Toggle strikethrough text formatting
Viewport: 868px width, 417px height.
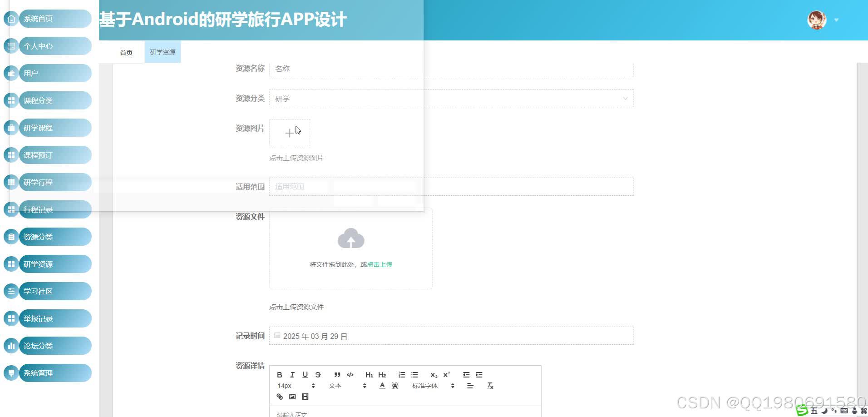pos(318,375)
